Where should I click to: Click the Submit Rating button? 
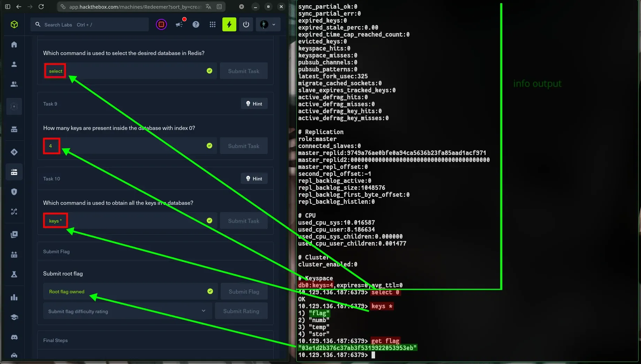click(241, 311)
